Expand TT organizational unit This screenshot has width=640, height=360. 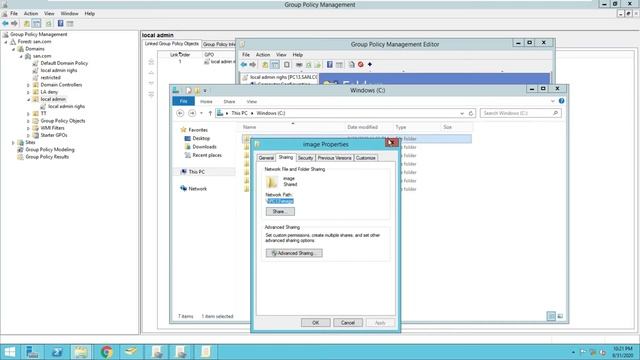(x=28, y=114)
